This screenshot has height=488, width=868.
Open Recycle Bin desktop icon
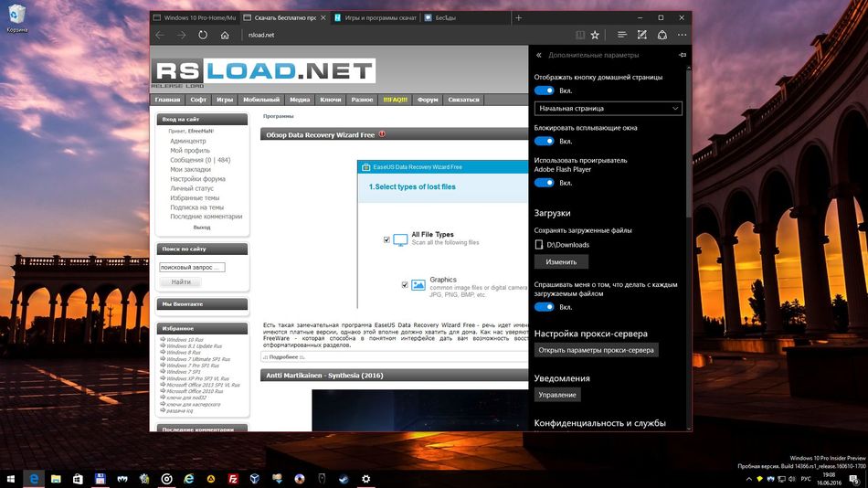click(16, 18)
